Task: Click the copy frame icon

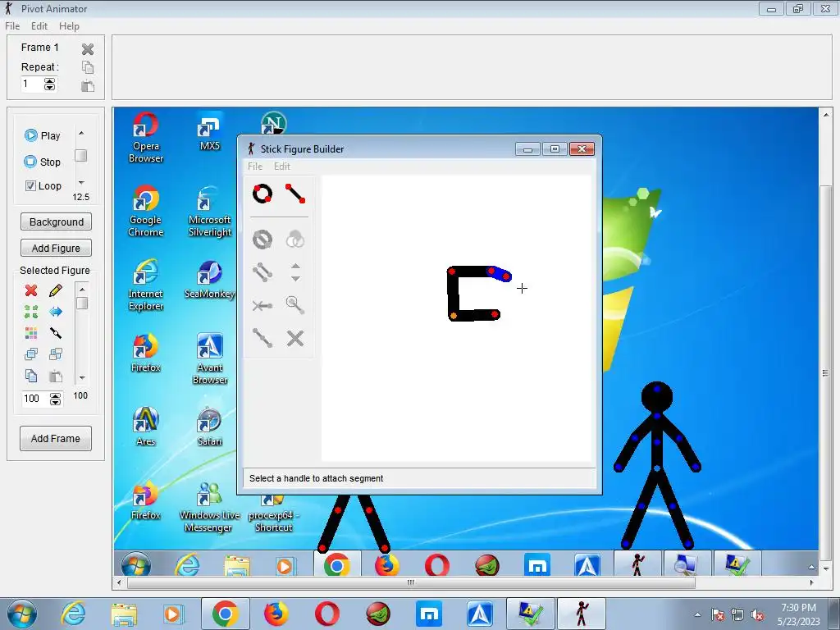Action: [x=88, y=67]
